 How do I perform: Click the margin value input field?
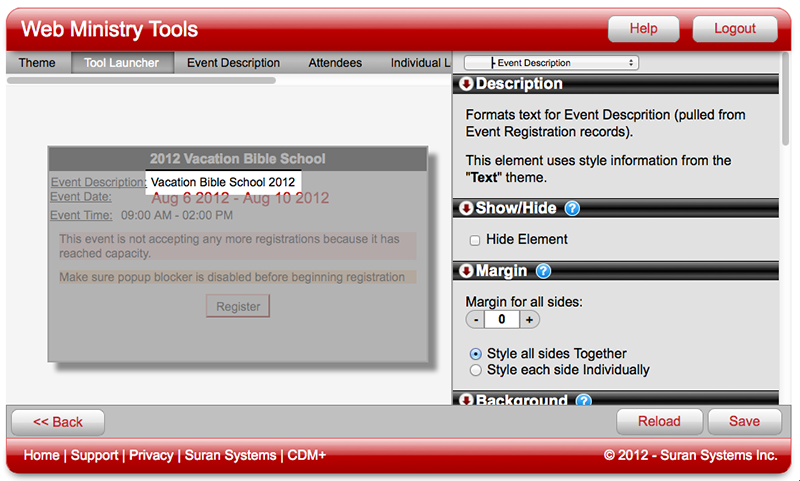click(x=502, y=320)
